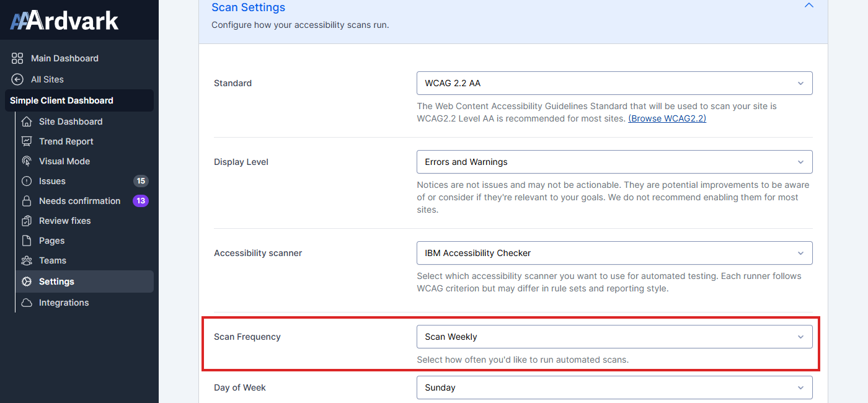The image size is (868, 403).
Task: Click the Settings gear icon
Action: 27,281
